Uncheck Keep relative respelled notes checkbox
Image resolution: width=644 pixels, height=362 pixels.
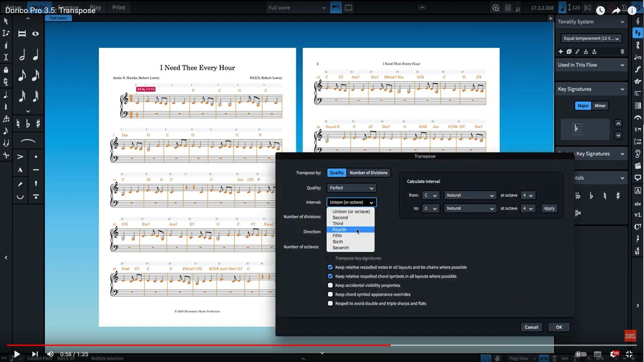(331, 267)
